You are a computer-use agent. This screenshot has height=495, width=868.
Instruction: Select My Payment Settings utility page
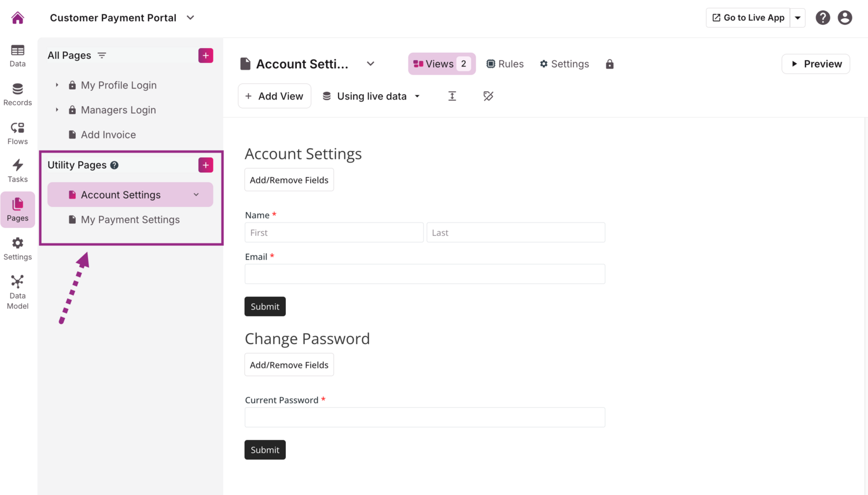pyautogui.click(x=130, y=220)
